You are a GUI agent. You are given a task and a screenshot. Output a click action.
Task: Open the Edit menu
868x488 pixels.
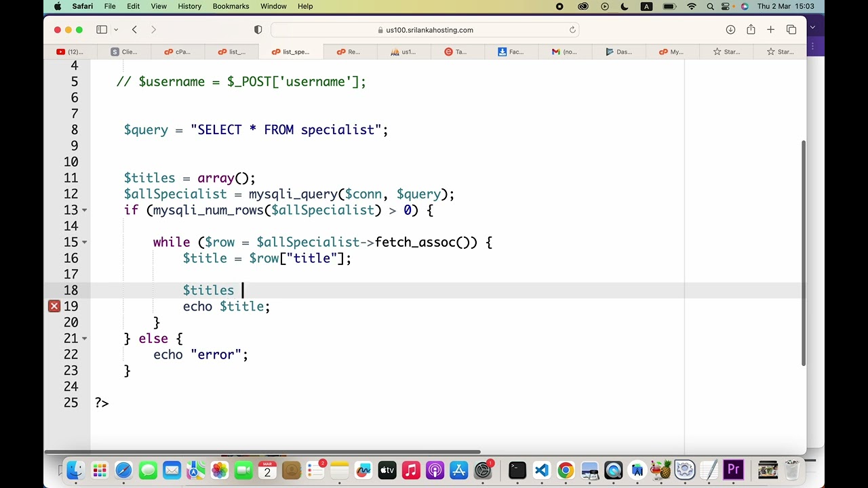[133, 6]
